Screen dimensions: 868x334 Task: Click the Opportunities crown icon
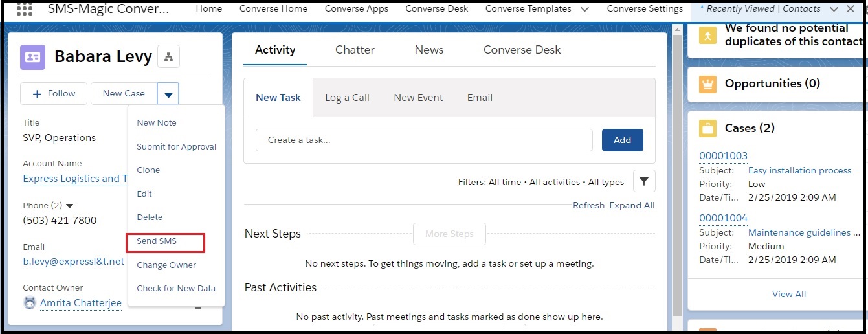tap(708, 84)
